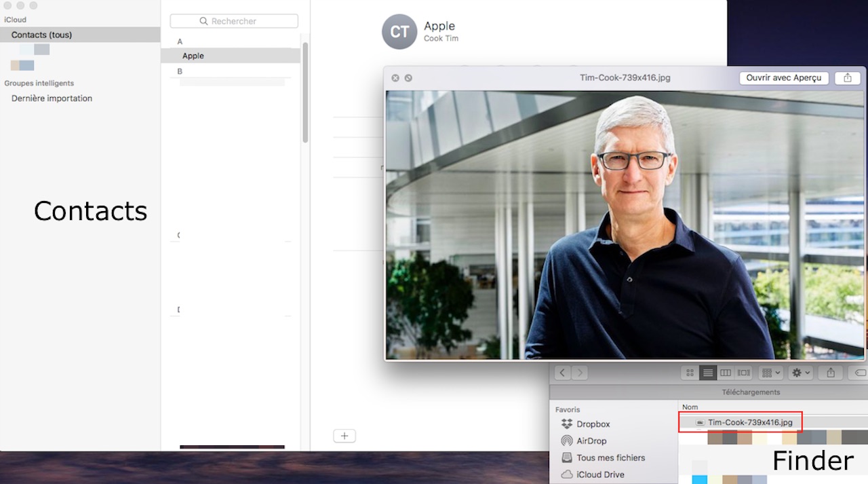868x484 pixels.
Task: Switch Finder to list view
Action: point(708,373)
